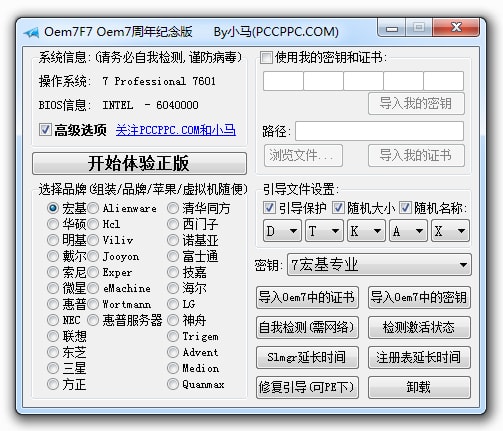Image resolution: width=503 pixels, height=431 pixels.
Task: Toggle the 随机名称 checkbox
Action: [x=405, y=208]
